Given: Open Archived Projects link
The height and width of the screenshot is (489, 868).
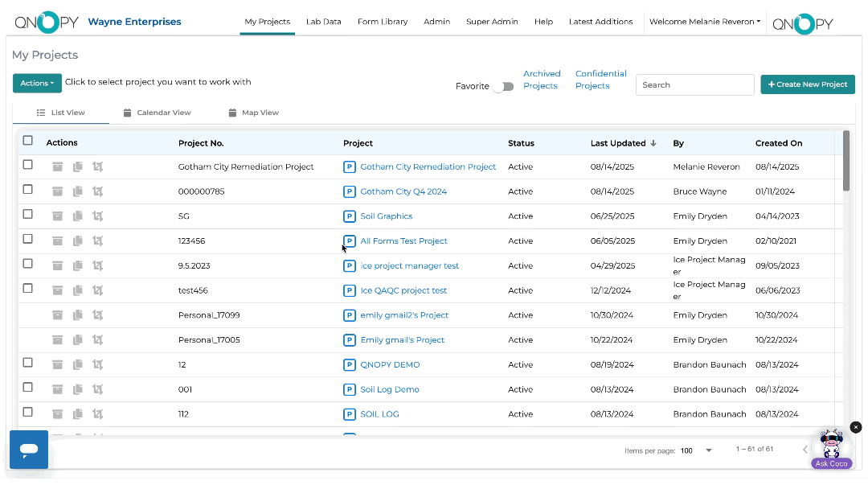Looking at the screenshot, I should click(x=542, y=80).
